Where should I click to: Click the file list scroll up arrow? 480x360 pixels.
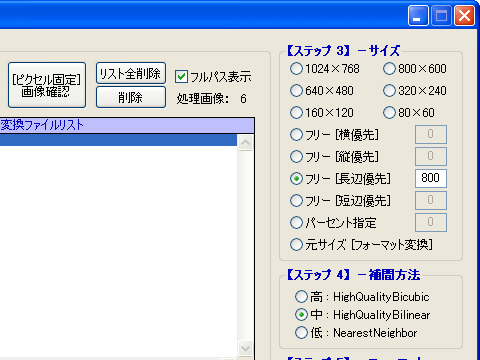246,143
